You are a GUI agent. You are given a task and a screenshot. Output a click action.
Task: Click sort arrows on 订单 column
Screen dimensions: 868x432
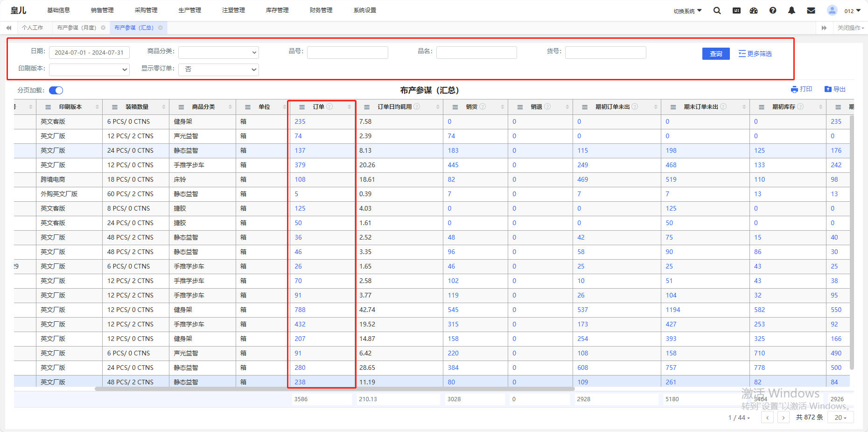coord(349,107)
